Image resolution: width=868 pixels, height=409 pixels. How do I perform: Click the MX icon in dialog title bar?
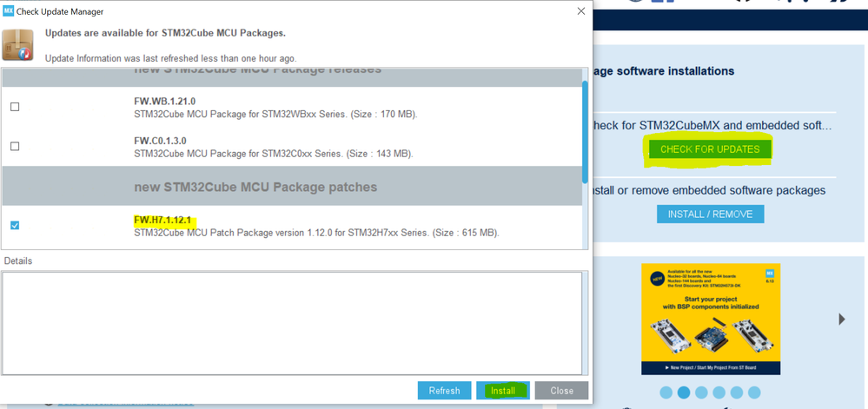click(x=9, y=11)
